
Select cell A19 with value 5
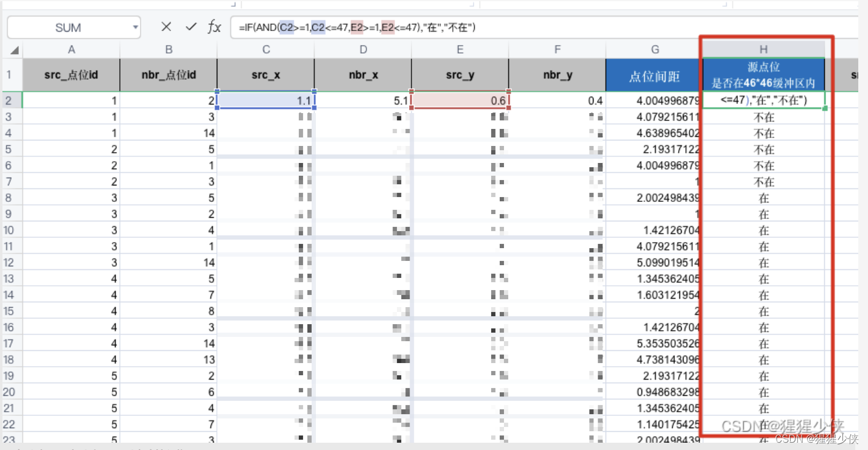tap(71, 376)
